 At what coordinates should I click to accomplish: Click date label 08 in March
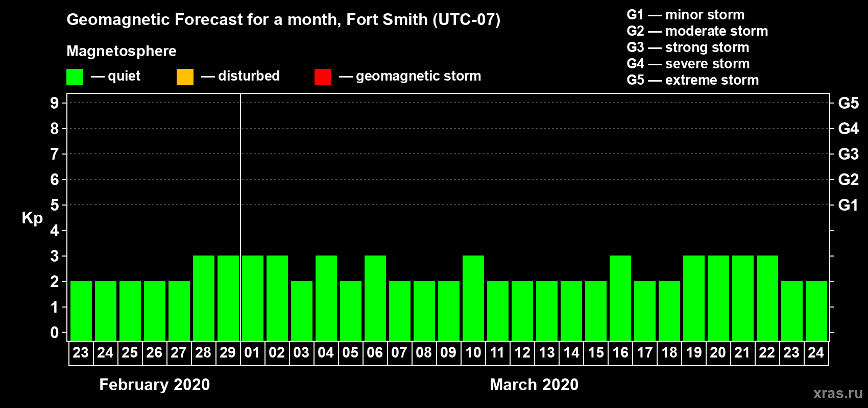coord(424,352)
